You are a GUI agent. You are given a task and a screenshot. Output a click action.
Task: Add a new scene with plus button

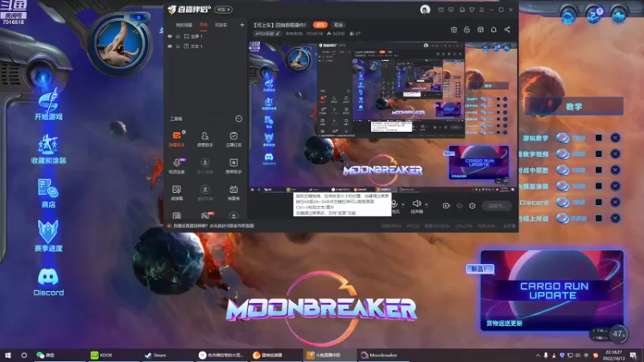[x=242, y=25]
